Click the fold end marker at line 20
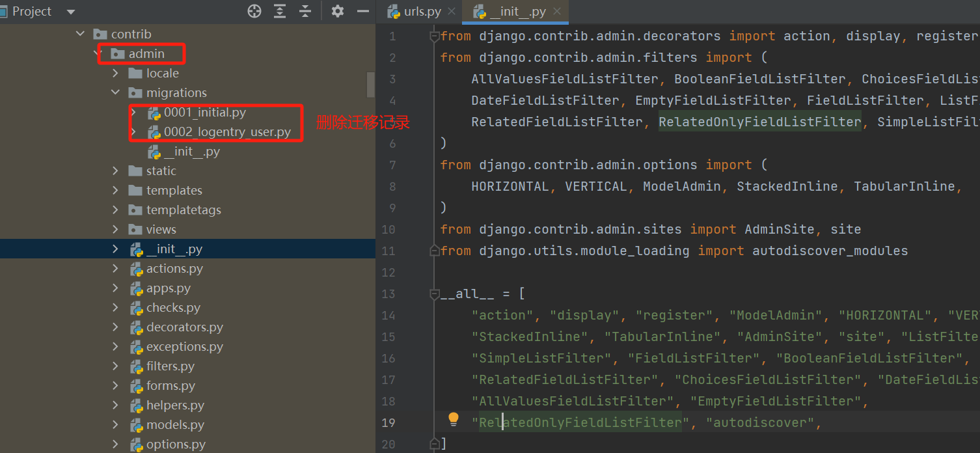The height and width of the screenshot is (453, 980). click(434, 444)
